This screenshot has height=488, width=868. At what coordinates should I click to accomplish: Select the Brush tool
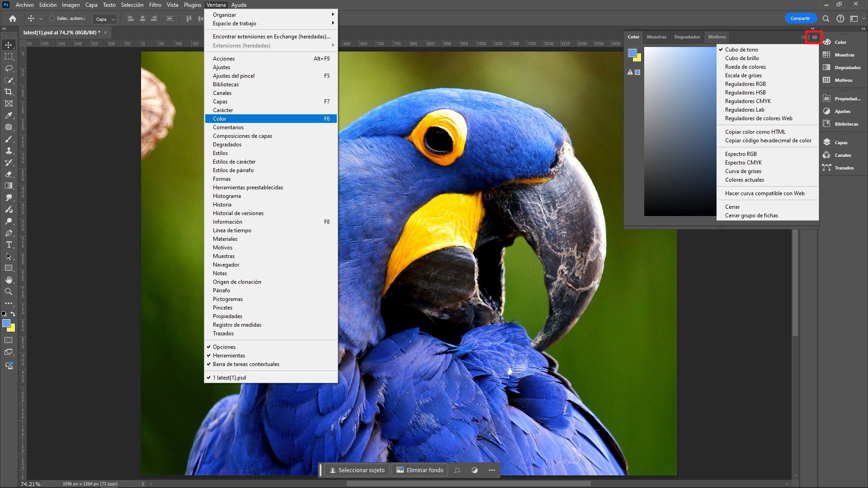[x=9, y=139]
